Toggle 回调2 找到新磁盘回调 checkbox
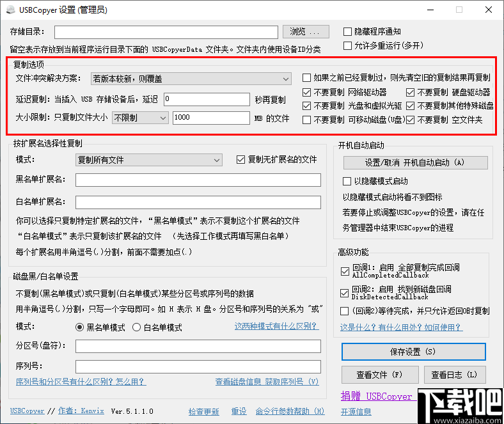 pyautogui.click(x=345, y=293)
